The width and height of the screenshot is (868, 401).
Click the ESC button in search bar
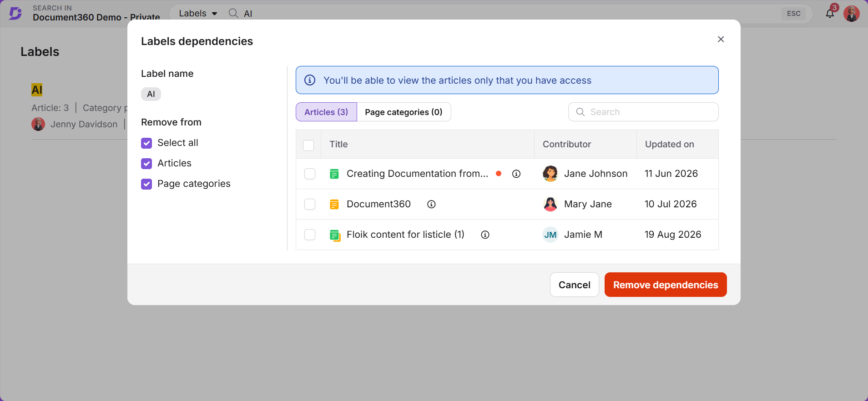point(794,14)
